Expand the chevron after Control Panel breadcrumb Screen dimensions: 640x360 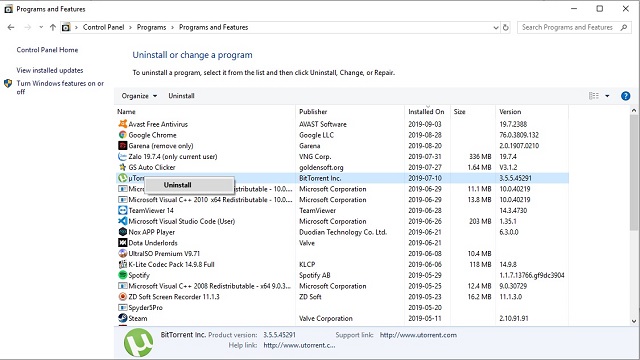tap(131, 27)
